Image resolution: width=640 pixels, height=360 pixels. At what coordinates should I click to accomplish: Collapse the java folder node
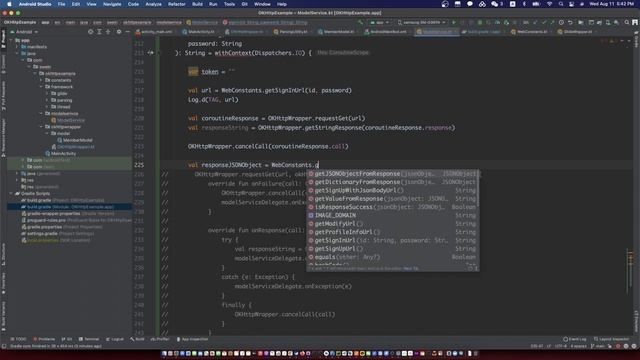point(17,53)
